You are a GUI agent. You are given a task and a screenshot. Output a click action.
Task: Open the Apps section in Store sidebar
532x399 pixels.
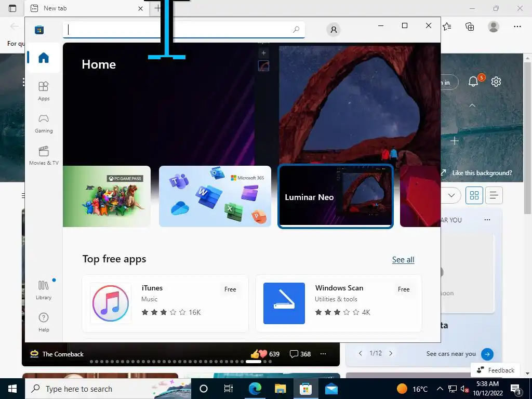(44, 91)
